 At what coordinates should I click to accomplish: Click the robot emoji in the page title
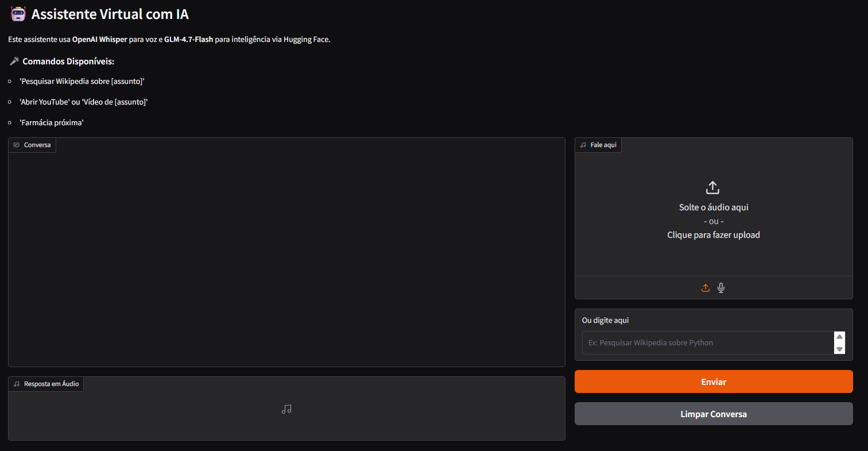click(x=18, y=14)
